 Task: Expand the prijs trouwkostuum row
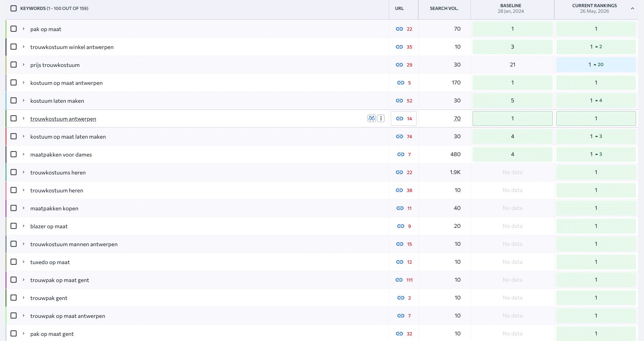coord(24,65)
